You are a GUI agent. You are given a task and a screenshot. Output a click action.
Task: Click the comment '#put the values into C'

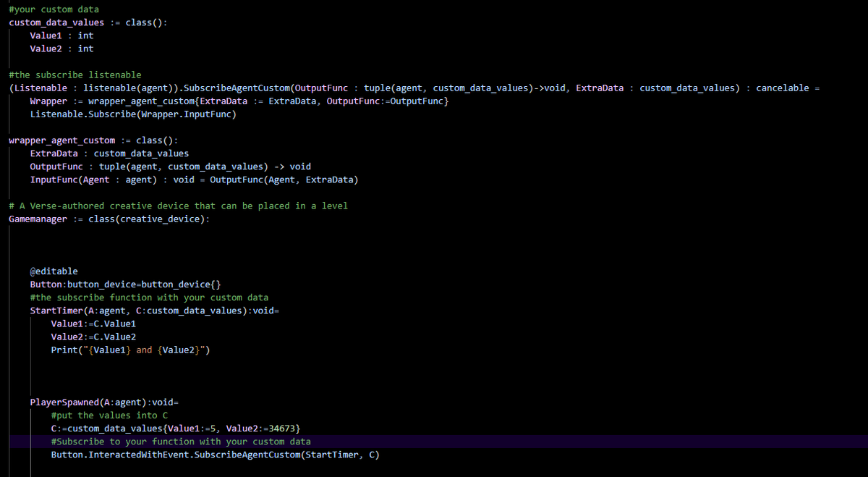(109, 415)
